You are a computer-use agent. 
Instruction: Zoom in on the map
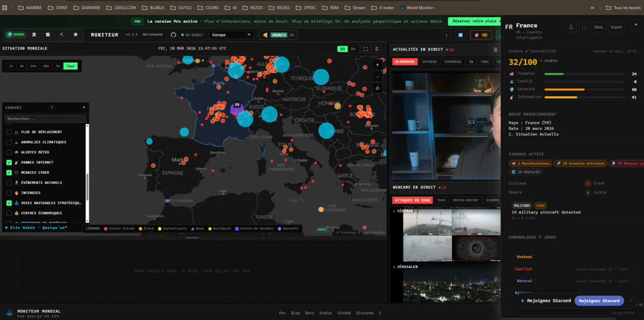378,65
